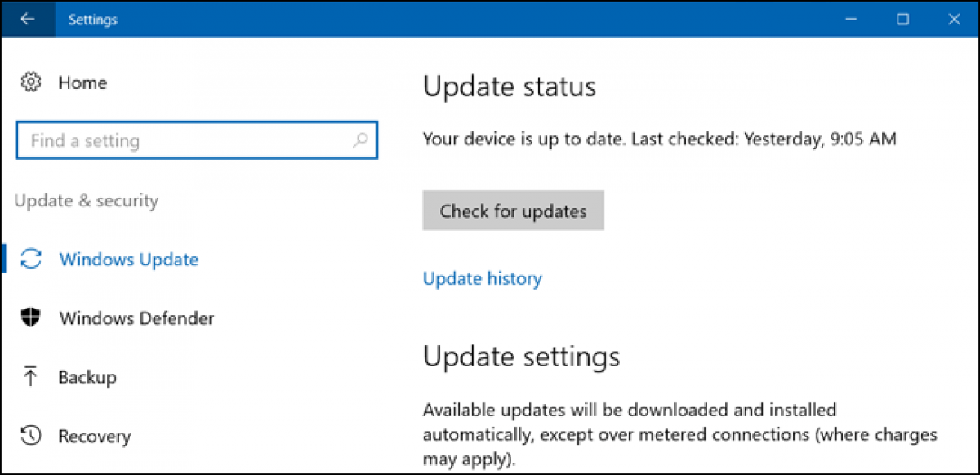Open the Recovery settings page

coord(96,435)
